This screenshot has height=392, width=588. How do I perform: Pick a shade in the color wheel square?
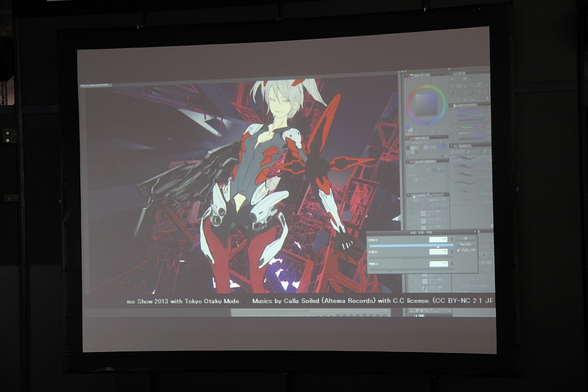pyautogui.click(x=427, y=104)
